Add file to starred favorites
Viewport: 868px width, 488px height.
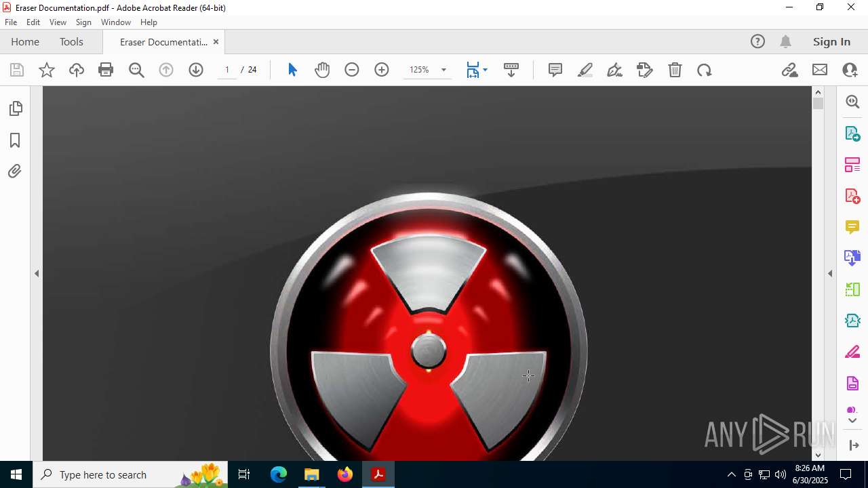(x=47, y=70)
